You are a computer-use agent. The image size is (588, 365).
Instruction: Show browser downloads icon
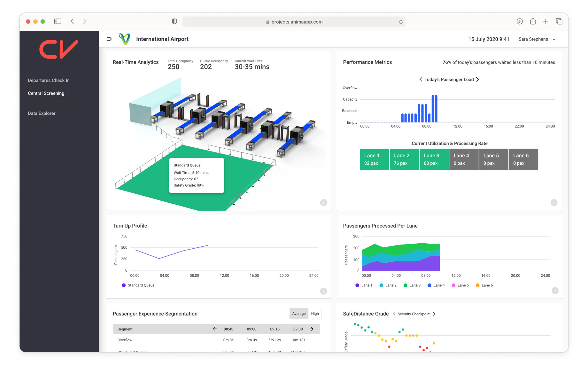pos(520,21)
